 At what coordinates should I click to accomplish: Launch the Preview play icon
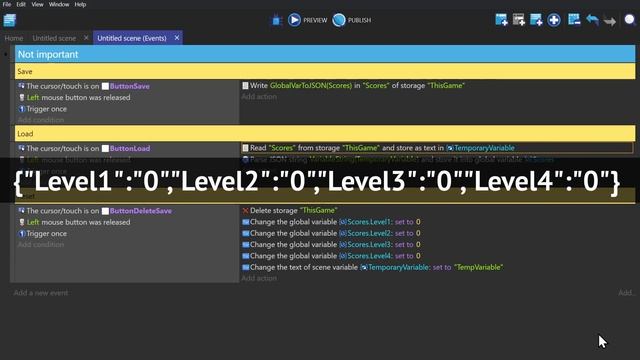294,20
